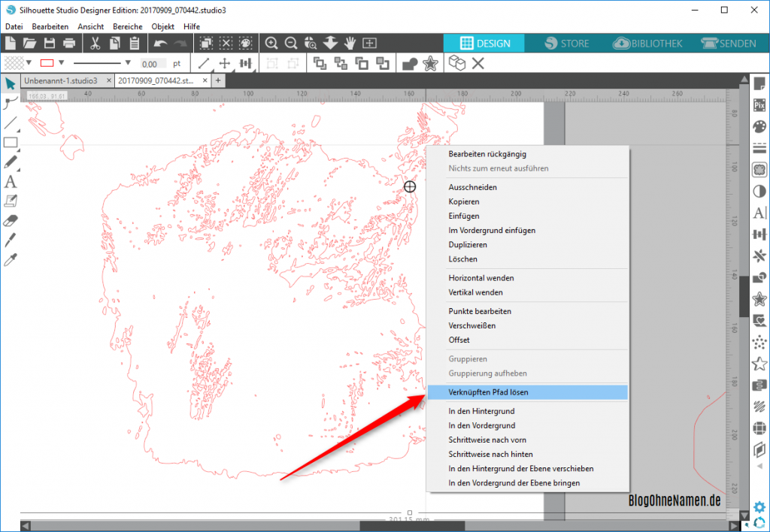Open the preferences gear icon
The width and height of the screenshot is (770, 532).
(x=759, y=507)
